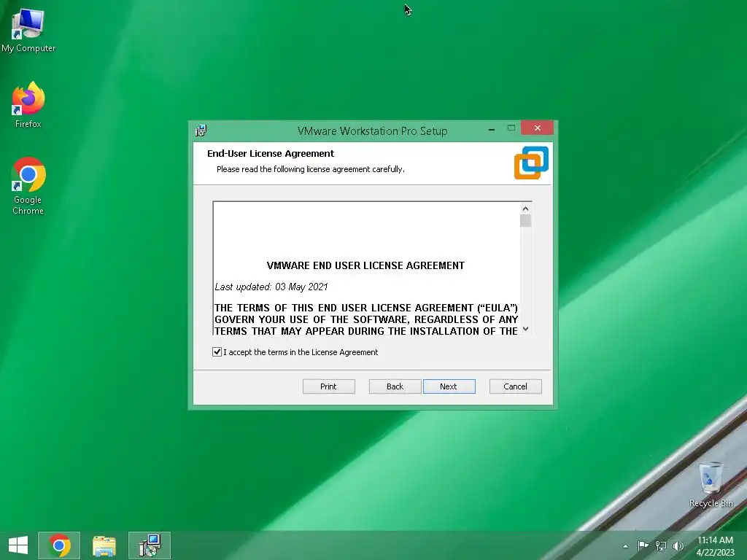Click the Last updated: 03 May 2021 line

click(271, 287)
